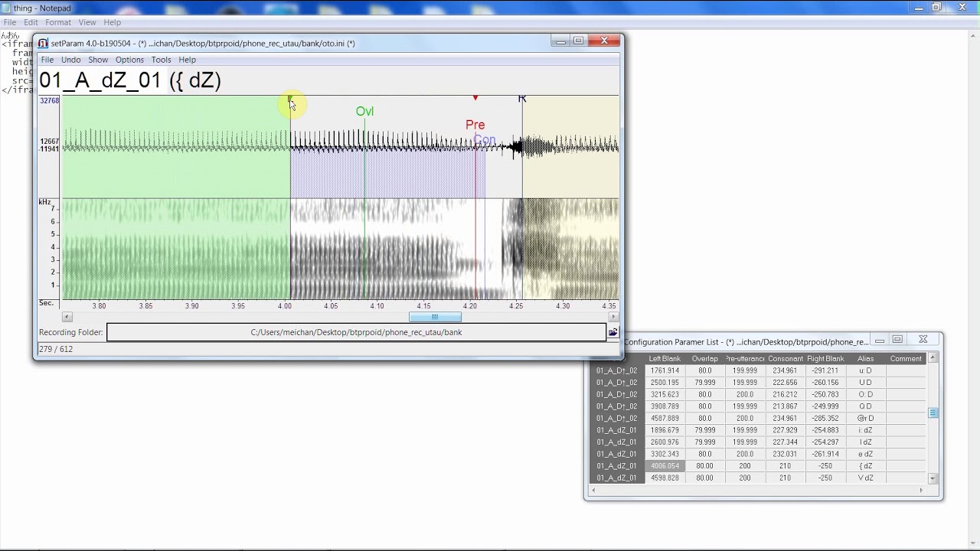Open Notepad's Format menu
Screen dimensions: 980x551
[57, 22]
